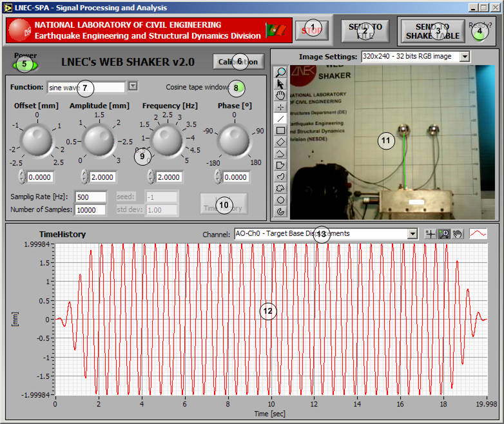Screen dimensions: 504x424
Task: Select the Annulus ROI tool
Action: point(280,211)
